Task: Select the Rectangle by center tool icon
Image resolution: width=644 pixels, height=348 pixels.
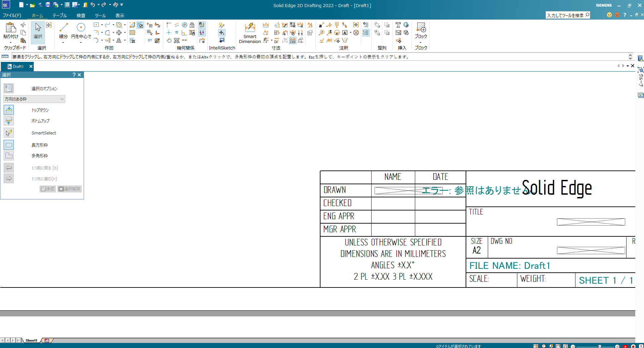Action: click(96, 25)
